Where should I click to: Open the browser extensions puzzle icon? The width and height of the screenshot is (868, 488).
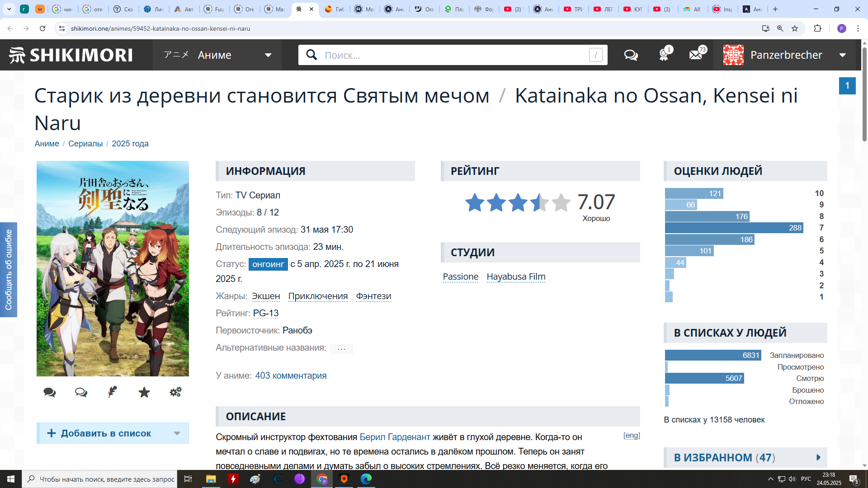817,28
